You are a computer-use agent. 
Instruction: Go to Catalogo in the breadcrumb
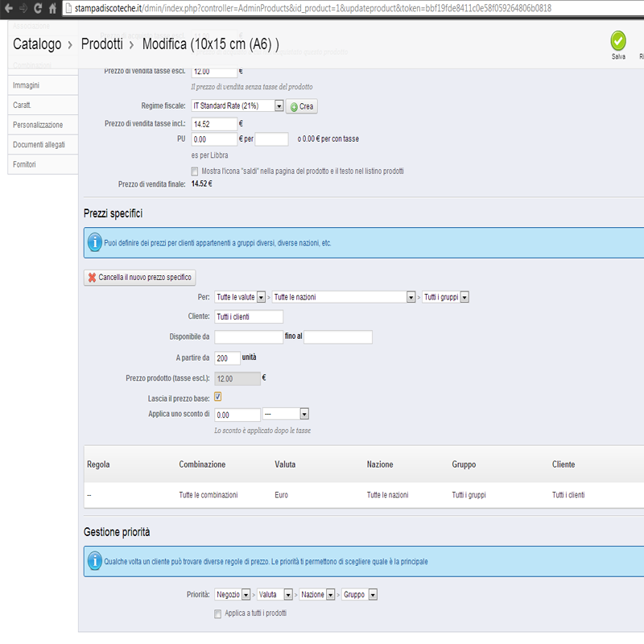[x=37, y=43]
